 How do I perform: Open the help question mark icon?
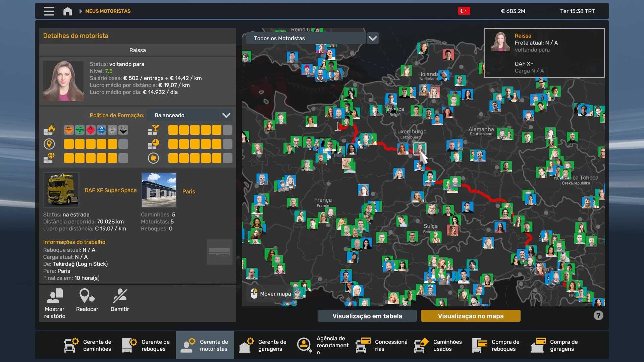pyautogui.click(x=598, y=315)
